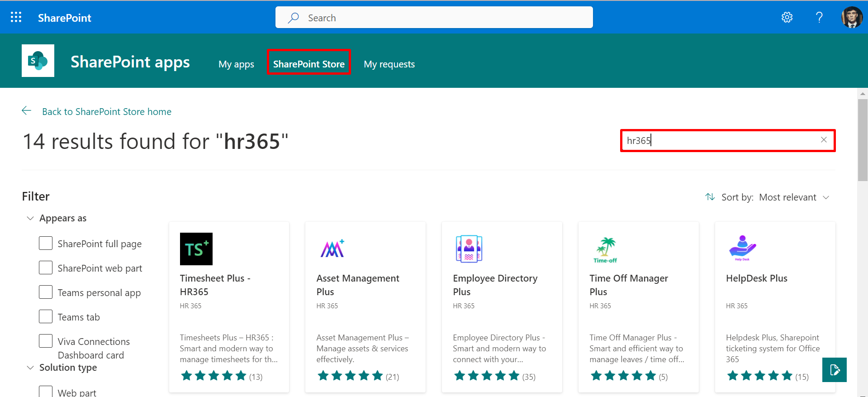The height and width of the screenshot is (397, 868).
Task: Click Back to SharePoint Store home link
Action: 107,111
